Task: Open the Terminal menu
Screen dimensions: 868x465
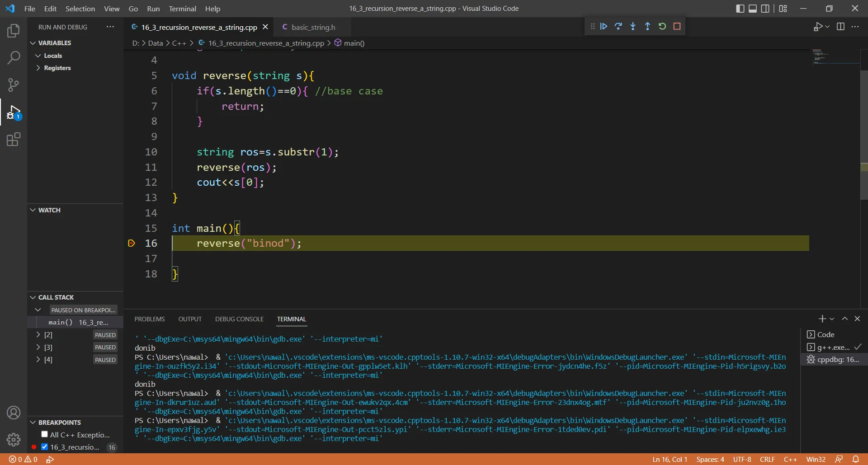Action: (182, 9)
